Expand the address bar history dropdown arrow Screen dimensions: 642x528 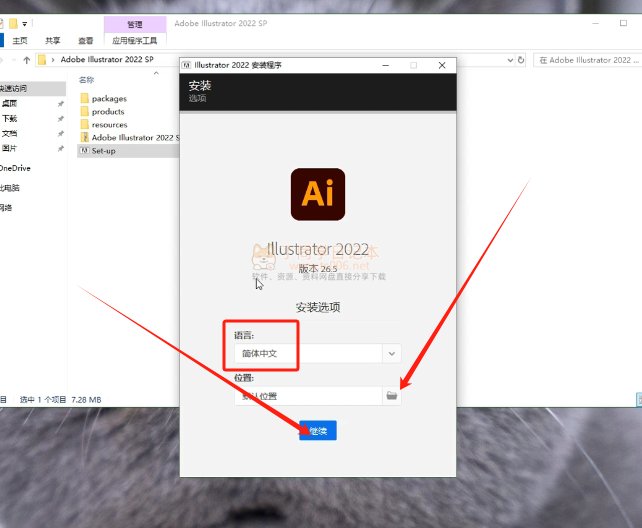click(510, 60)
